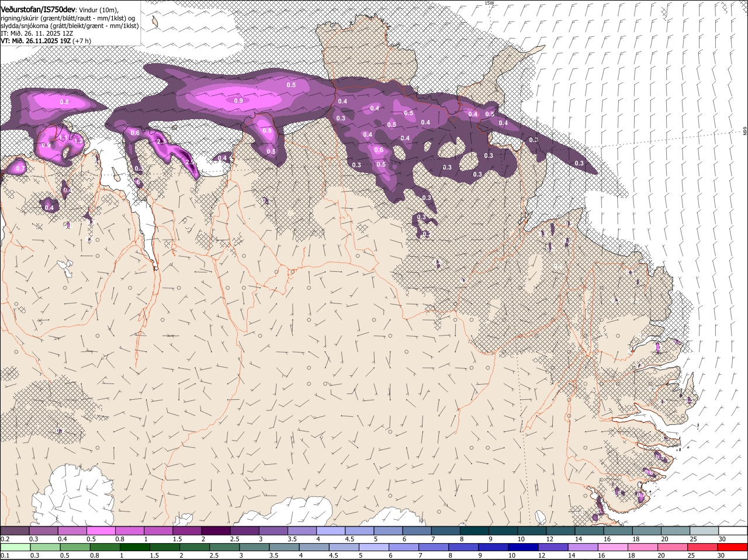Pick the slate blue 6–7 swatch, upper legend
Screen dimensions: 748x560
tap(417, 530)
